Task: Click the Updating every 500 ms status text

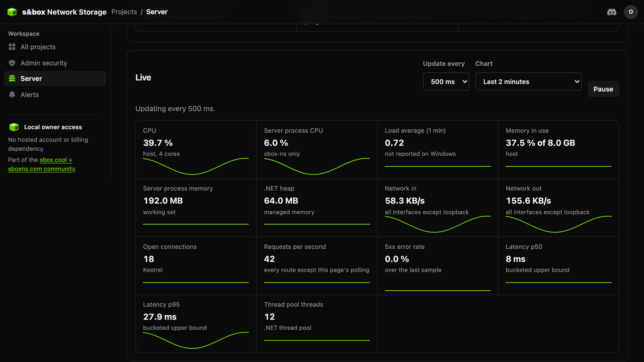Action: click(x=175, y=109)
